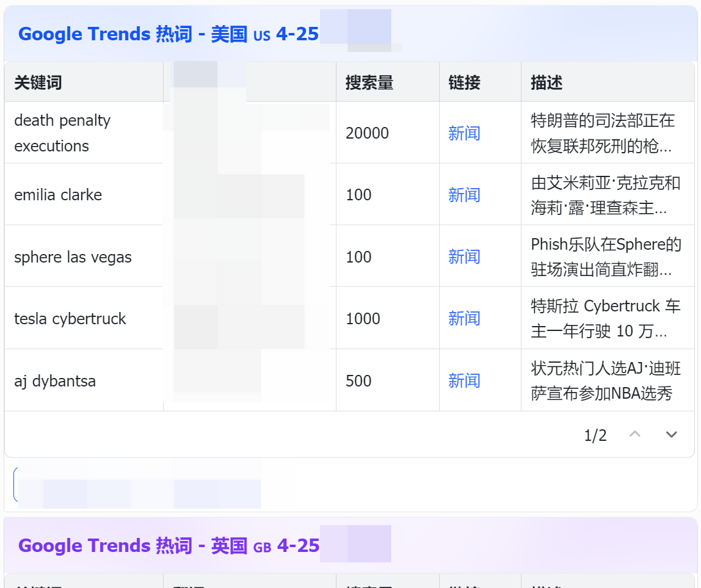Select the 链接 column header

(464, 82)
